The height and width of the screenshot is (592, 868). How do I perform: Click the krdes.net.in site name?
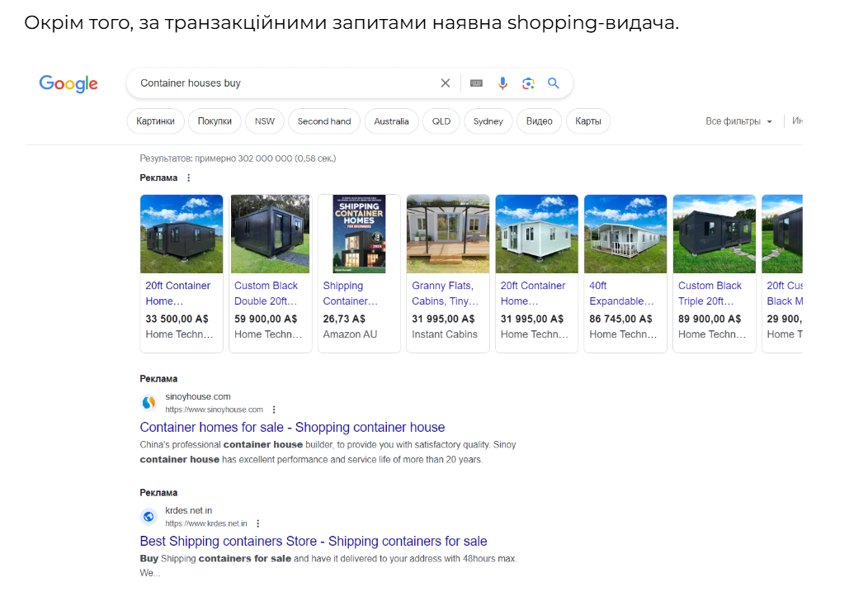[x=188, y=510]
